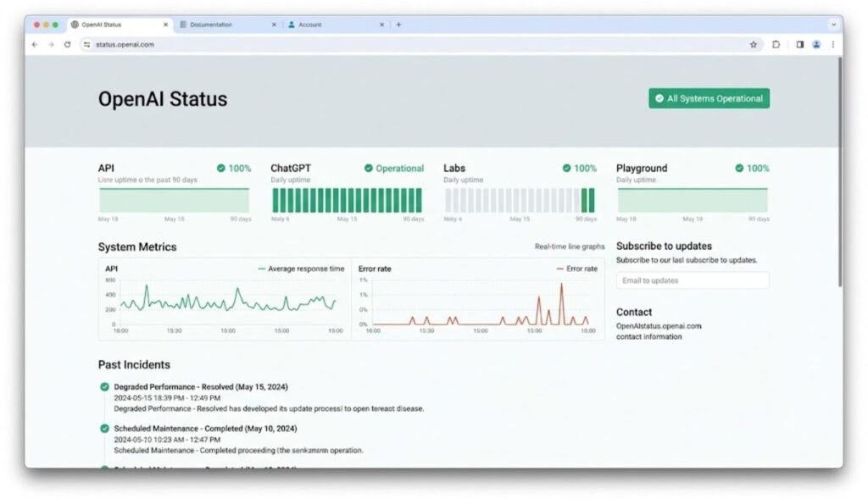868x499 pixels.
Task: Open the Degraded Performance May 15 incident
Action: pos(201,386)
